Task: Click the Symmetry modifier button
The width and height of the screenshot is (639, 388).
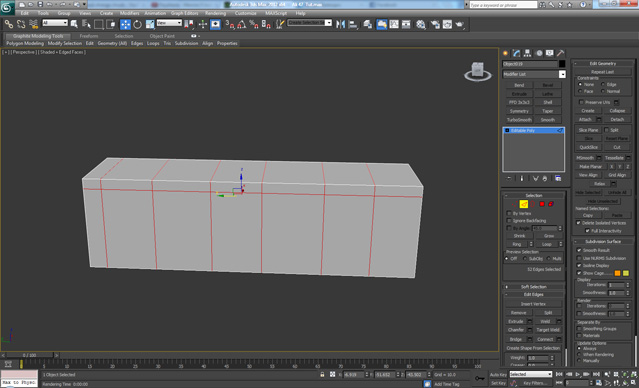Action: 519,111
